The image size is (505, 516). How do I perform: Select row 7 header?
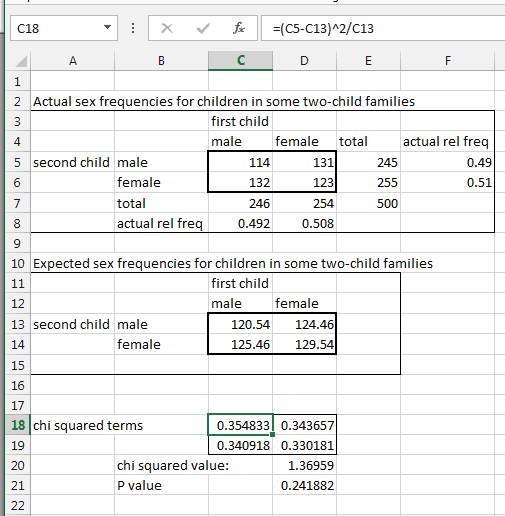(x=18, y=203)
